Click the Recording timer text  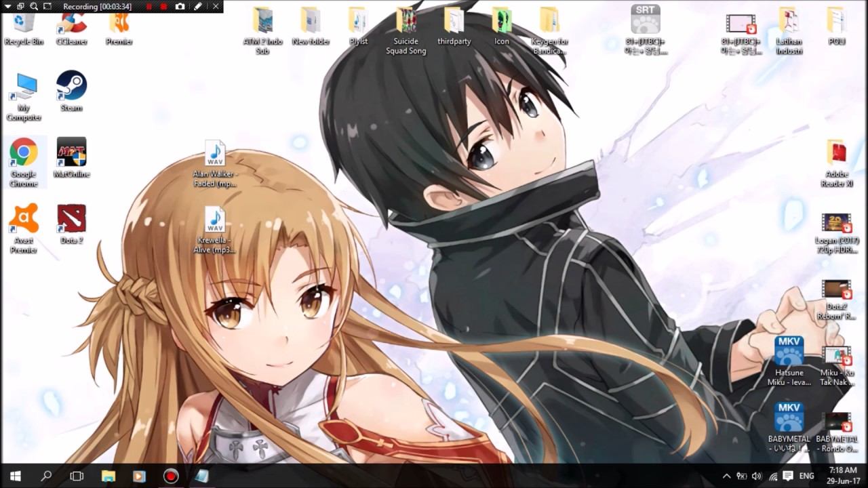pos(97,7)
